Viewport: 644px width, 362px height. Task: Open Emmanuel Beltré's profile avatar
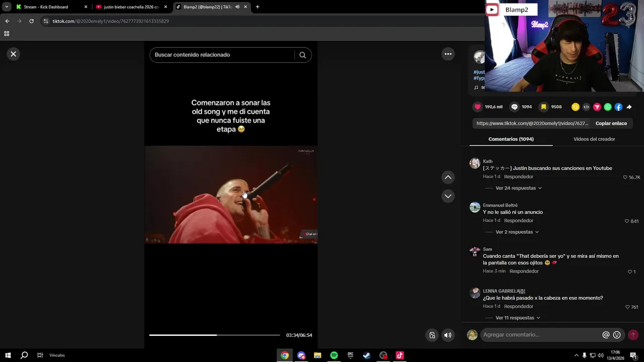[475, 207]
